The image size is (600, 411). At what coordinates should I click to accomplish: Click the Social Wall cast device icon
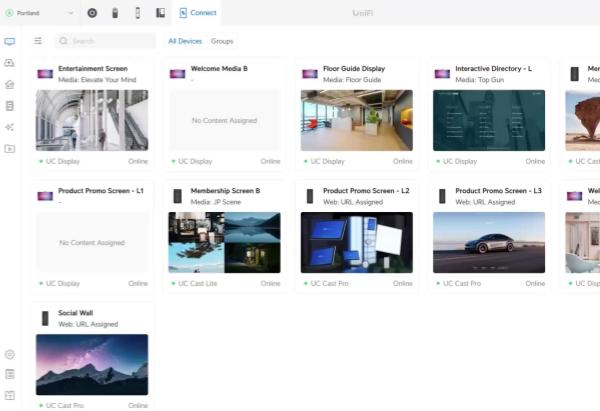(x=45, y=318)
